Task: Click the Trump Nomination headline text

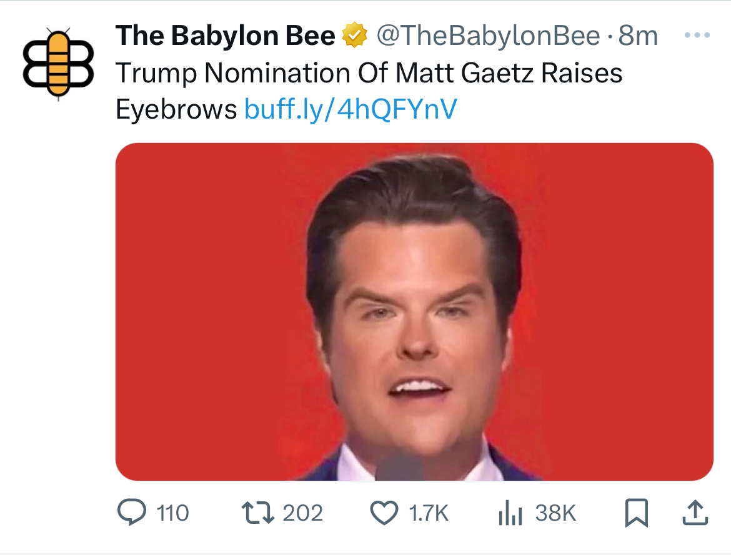Action: click(x=369, y=74)
